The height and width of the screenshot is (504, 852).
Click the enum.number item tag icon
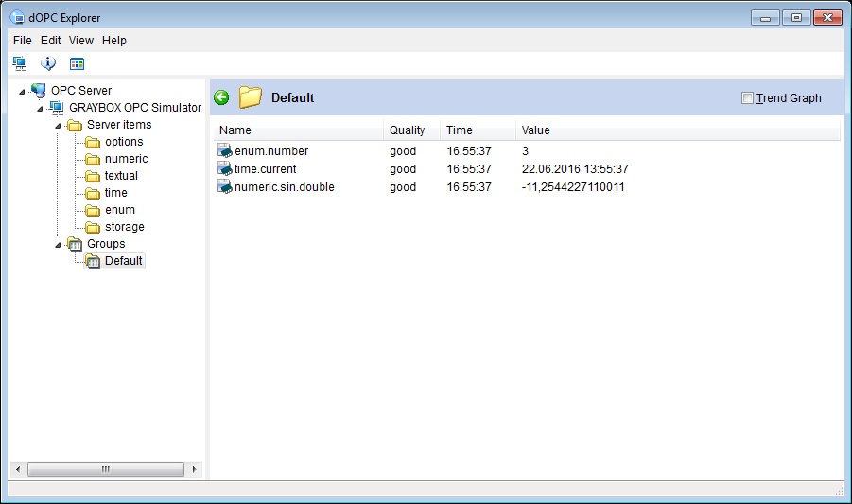(x=225, y=150)
